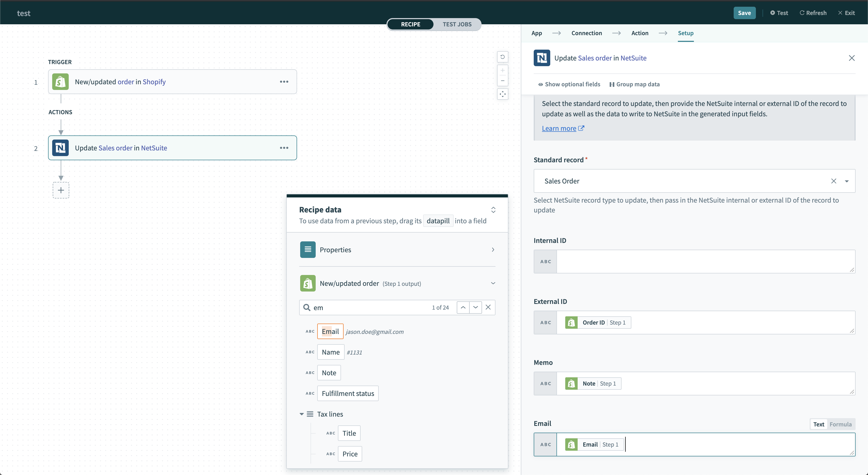Zoom in on the recipe canvas

502,70
